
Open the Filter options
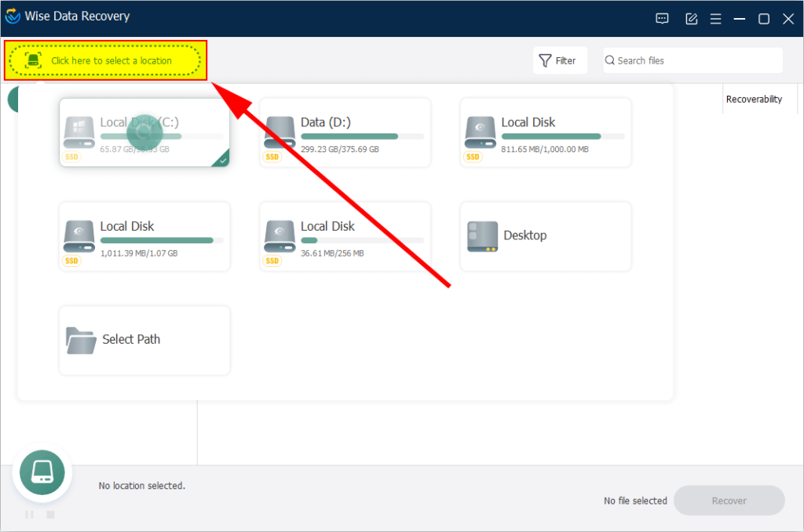tap(559, 60)
